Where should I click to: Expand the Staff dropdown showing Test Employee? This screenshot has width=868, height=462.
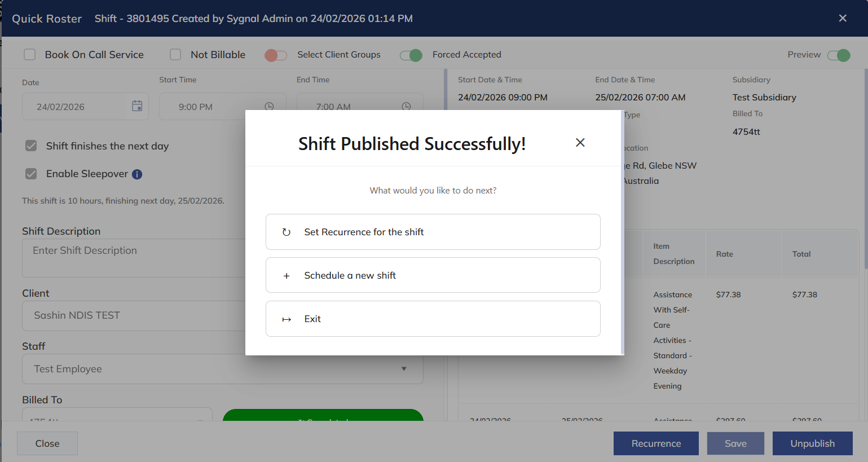click(403, 369)
